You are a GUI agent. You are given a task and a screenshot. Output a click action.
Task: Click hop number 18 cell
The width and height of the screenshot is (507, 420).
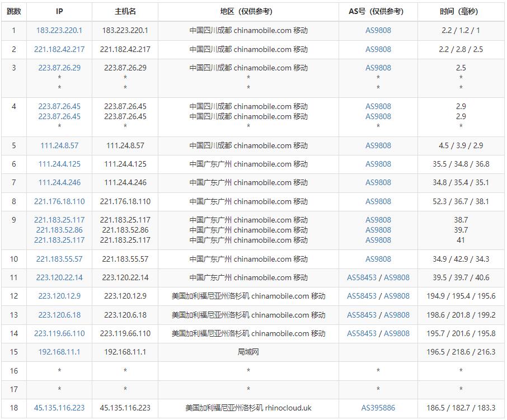tap(14, 408)
